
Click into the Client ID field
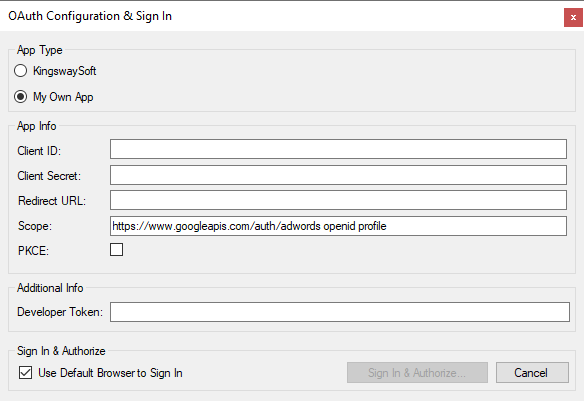338,149
